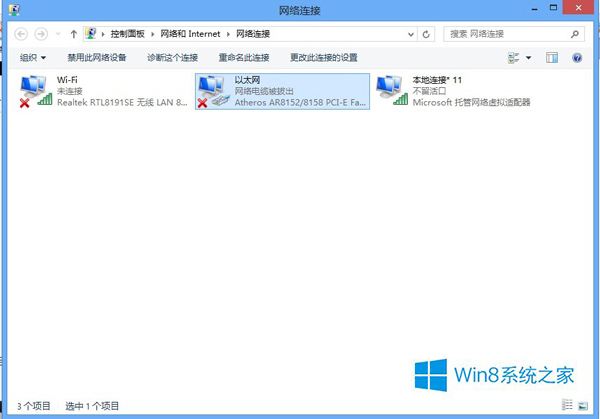This screenshot has width=600, height=419.
Task: Focus the 搜索 网络连接 search box
Action: tap(514, 34)
